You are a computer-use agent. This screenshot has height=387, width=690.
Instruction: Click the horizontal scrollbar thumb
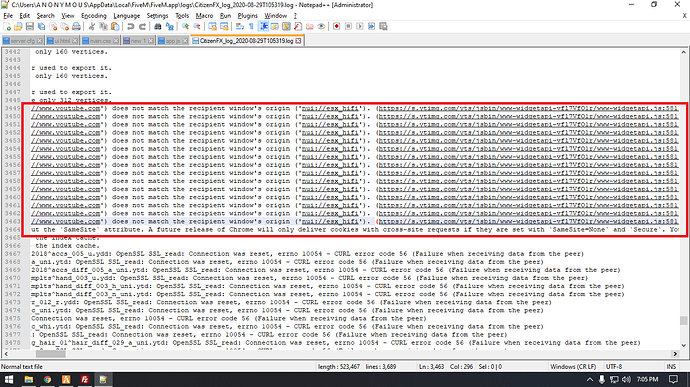pyautogui.click(x=51, y=354)
